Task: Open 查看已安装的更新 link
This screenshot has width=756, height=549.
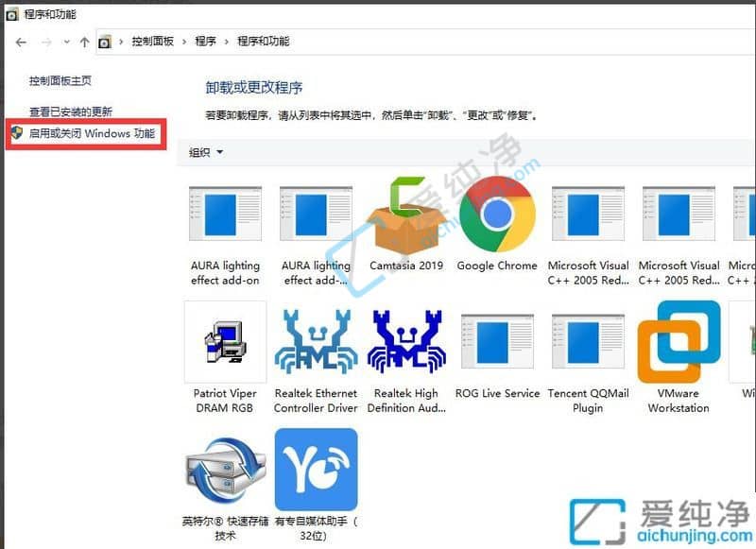Action: click(x=71, y=112)
